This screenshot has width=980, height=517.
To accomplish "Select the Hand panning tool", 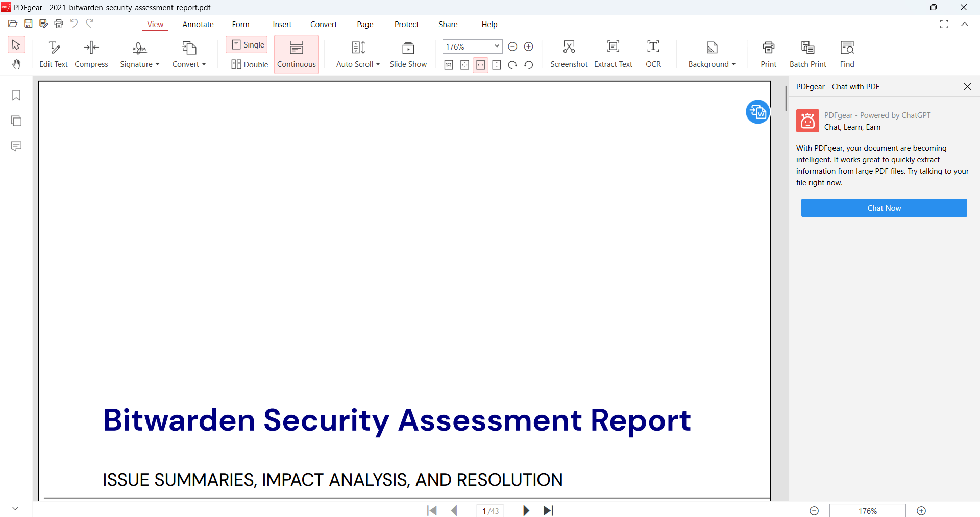I will pyautogui.click(x=16, y=64).
